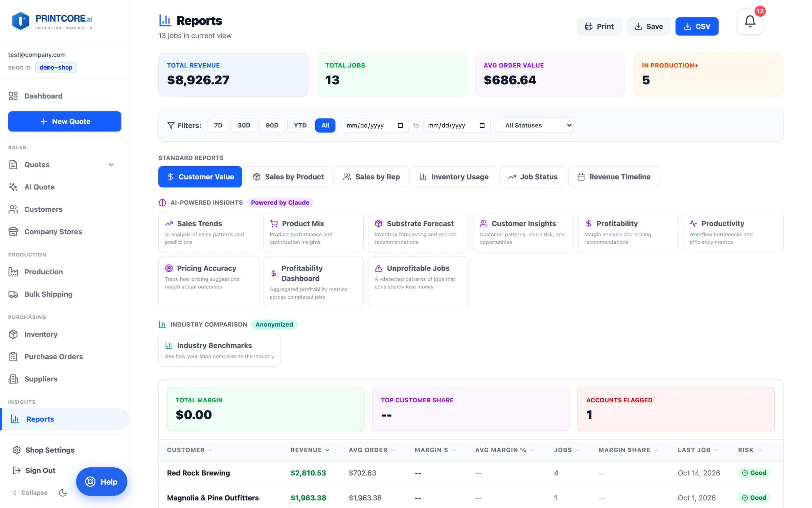The height and width of the screenshot is (508, 812).
Task: Sort table by Revenue column
Action: coord(310,450)
